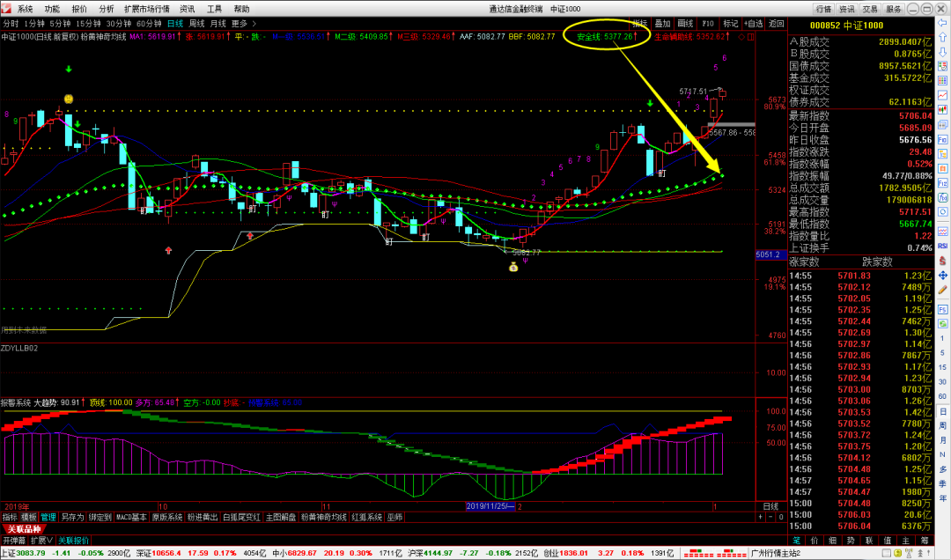Switch chart to 分时 view
The height and width of the screenshot is (560, 951).
click(11, 24)
